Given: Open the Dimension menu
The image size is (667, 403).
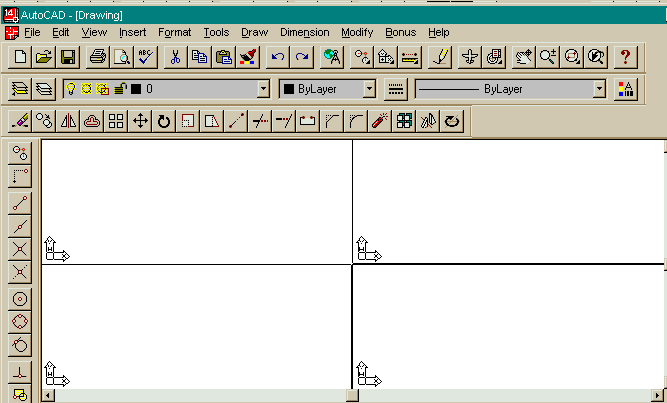Looking at the screenshot, I should (x=305, y=32).
